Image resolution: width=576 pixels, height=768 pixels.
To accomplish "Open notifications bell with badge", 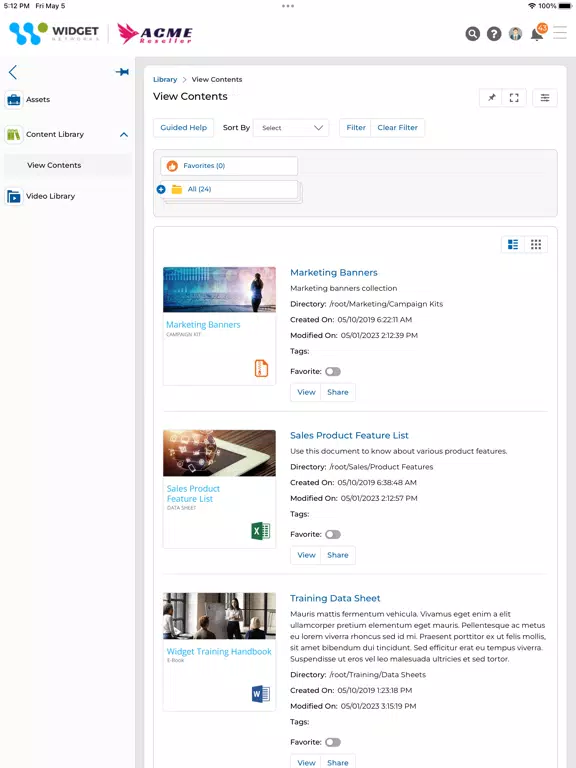I will 538,33.
